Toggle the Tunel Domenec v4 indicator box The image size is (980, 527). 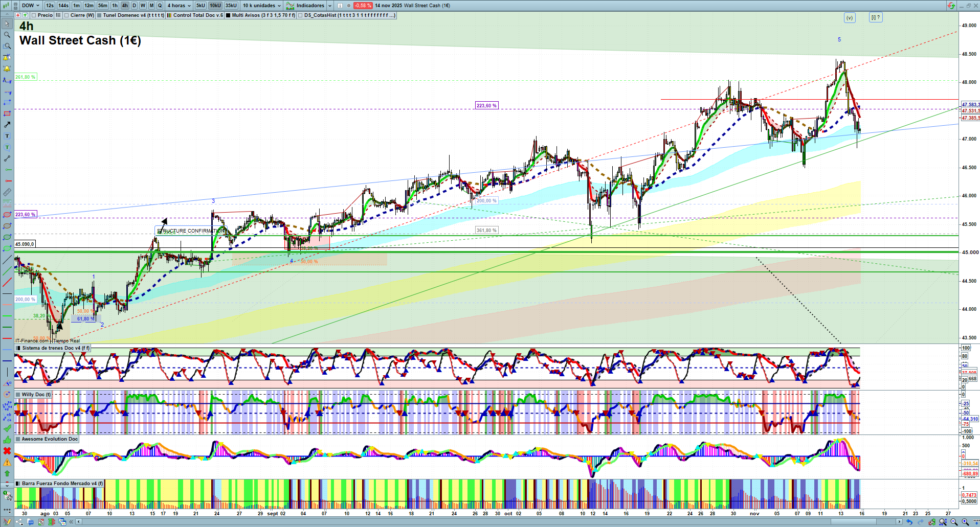tap(99, 15)
